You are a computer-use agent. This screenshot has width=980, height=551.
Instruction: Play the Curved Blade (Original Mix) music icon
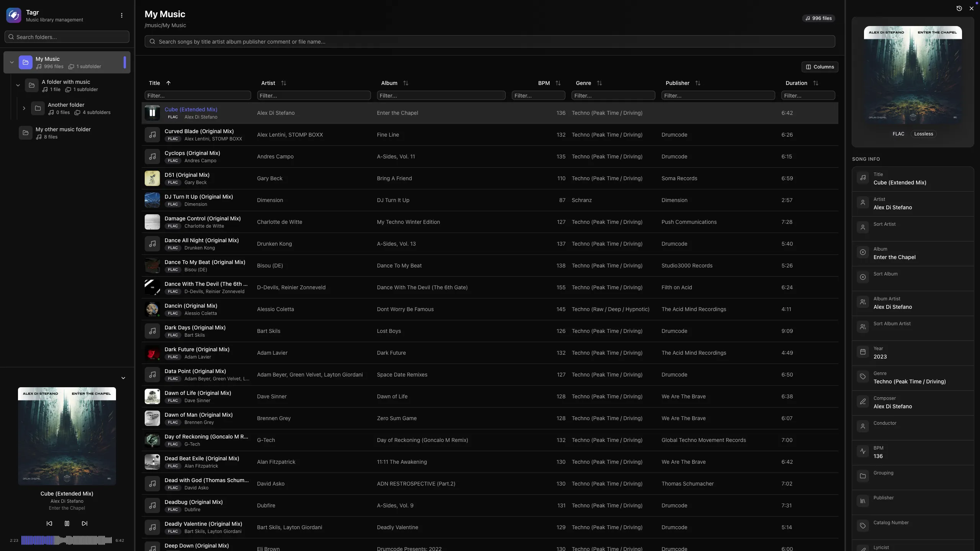click(x=152, y=135)
